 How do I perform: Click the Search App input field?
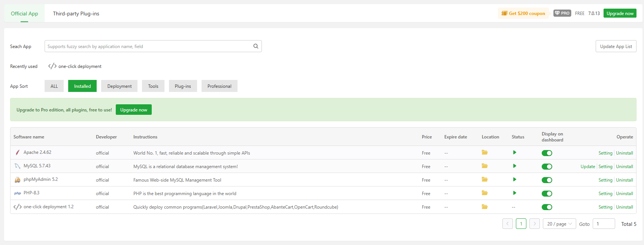(148, 46)
